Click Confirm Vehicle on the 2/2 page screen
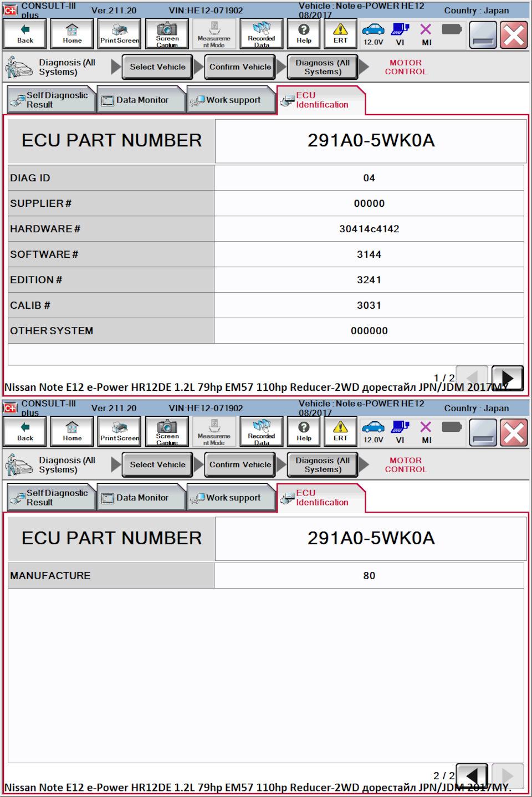Viewport: 532px width, 797px height. point(240,464)
